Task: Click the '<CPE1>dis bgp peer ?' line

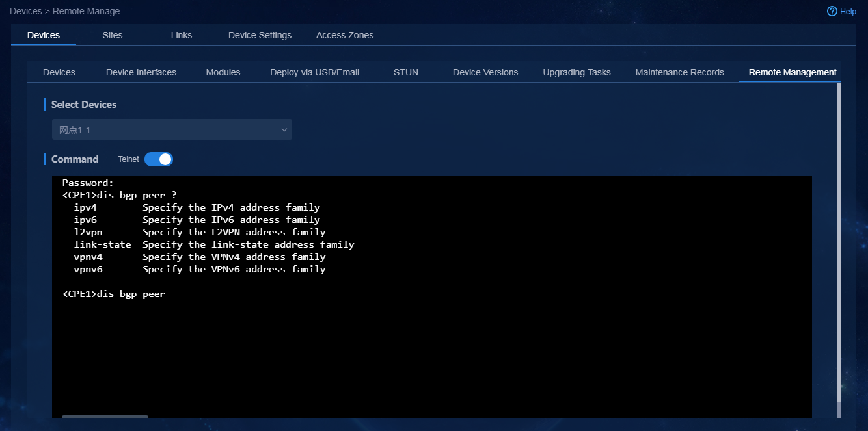Action: [120, 195]
